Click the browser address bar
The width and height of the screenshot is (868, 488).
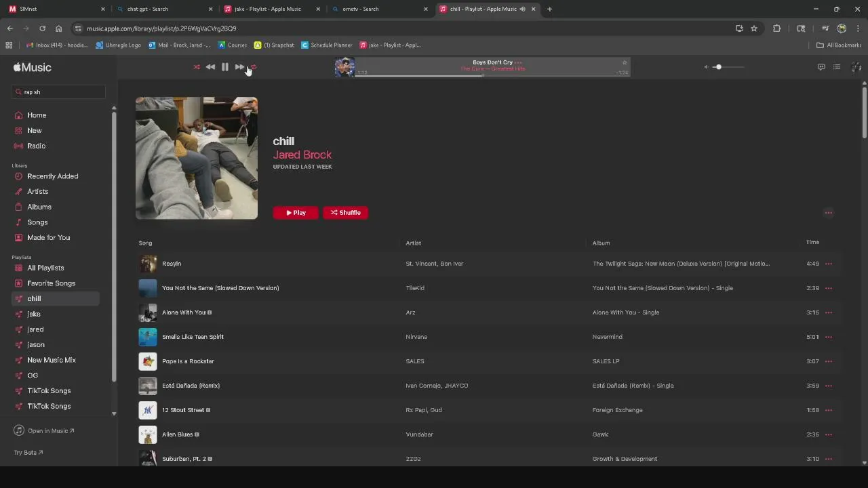(x=400, y=28)
